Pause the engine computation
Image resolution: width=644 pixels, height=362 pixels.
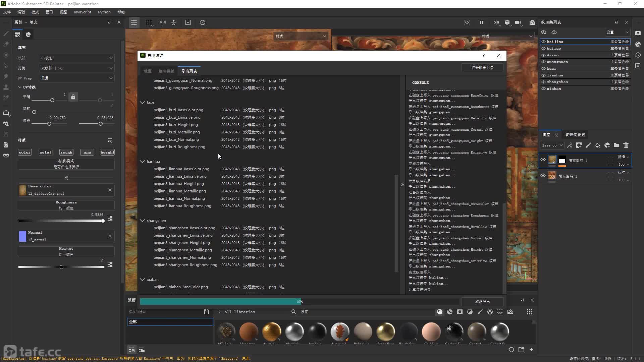481,22
